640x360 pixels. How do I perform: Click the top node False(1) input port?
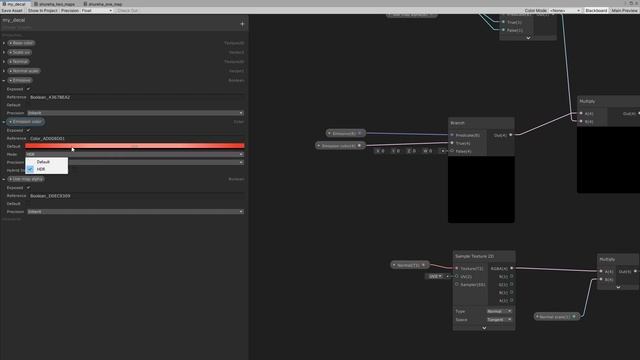[x=503, y=30]
